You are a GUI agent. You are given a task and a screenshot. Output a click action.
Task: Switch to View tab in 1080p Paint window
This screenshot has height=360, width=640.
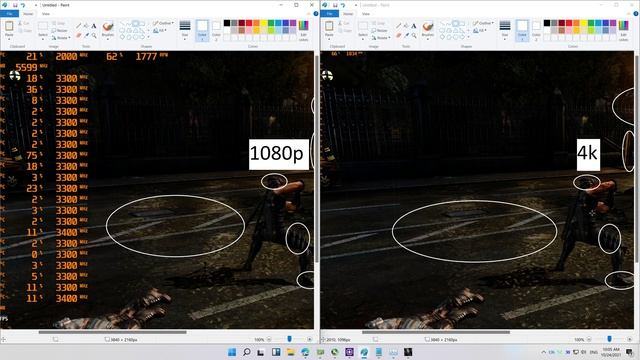coord(46,13)
